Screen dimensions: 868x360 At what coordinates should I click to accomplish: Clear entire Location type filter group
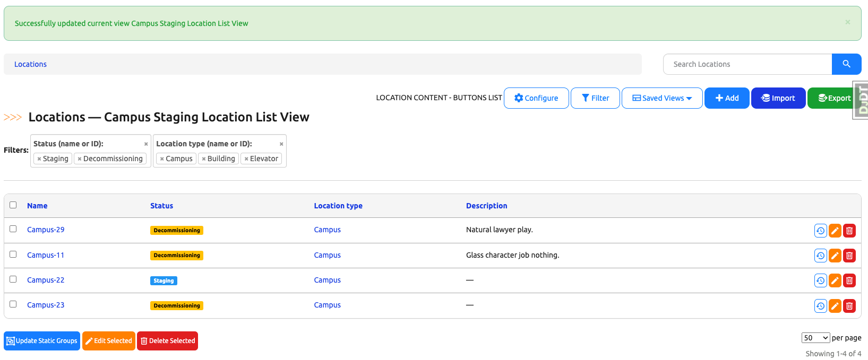[281, 144]
